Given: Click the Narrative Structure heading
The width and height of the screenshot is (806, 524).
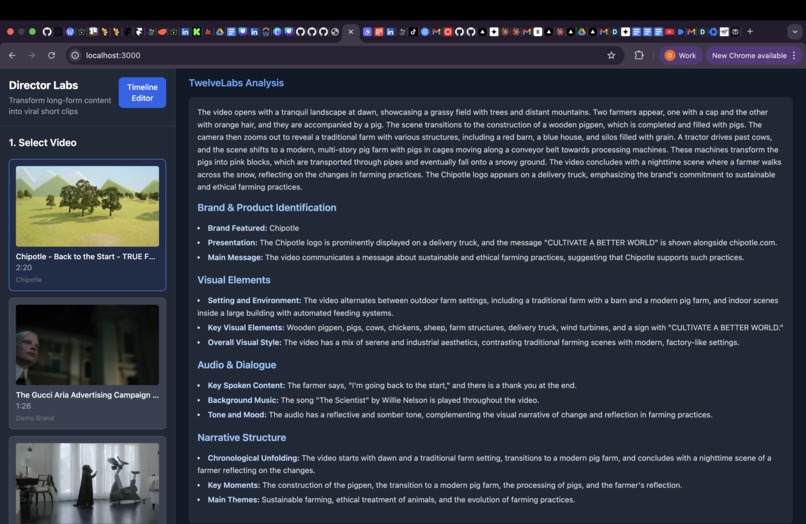Looking at the screenshot, I should click(x=242, y=438).
